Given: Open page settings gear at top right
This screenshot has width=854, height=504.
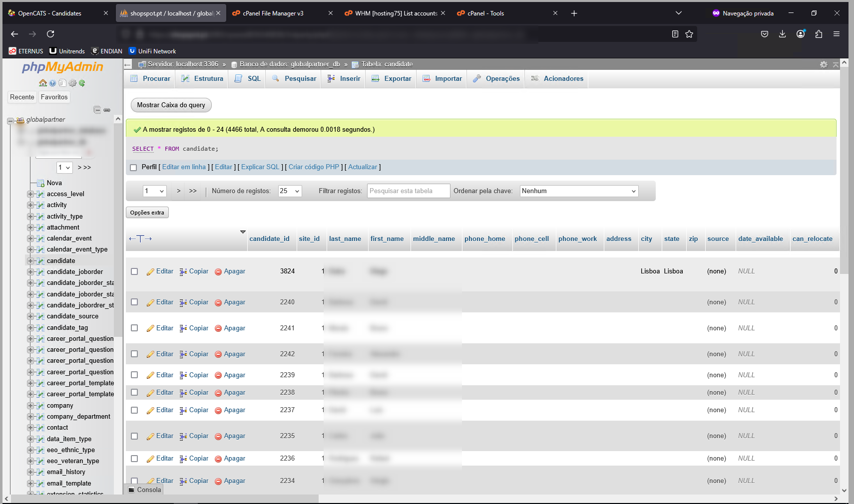Looking at the screenshot, I should tap(824, 64).
